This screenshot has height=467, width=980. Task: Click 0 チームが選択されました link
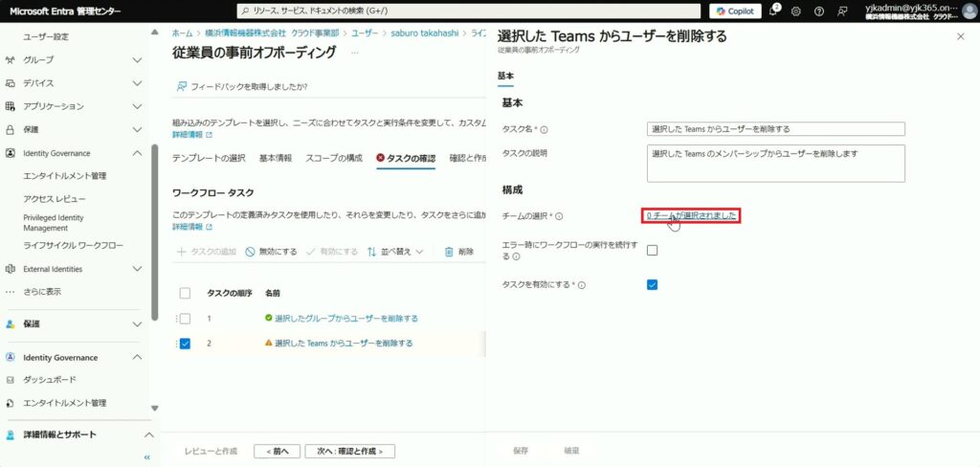(691, 215)
